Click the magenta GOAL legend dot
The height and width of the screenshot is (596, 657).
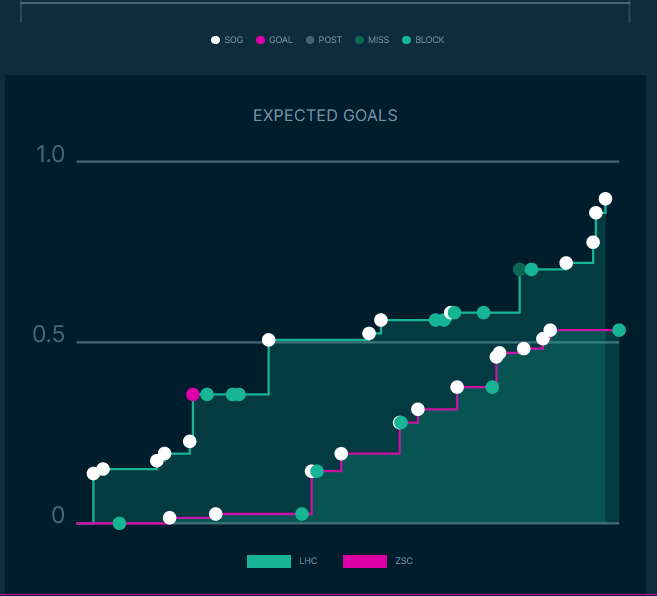[x=261, y=40]
